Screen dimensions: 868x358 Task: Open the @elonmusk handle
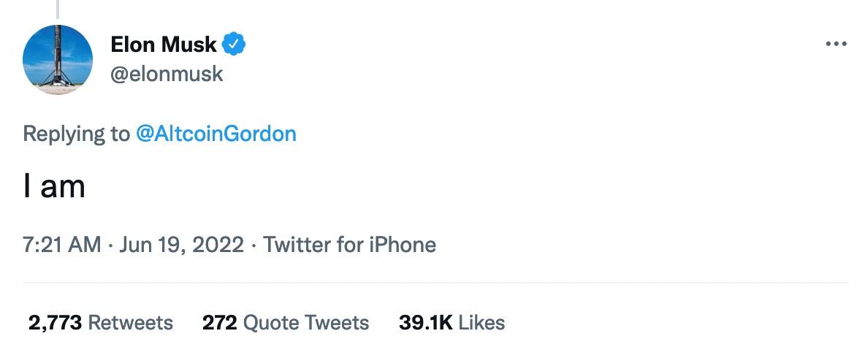[x=167, y=74]
